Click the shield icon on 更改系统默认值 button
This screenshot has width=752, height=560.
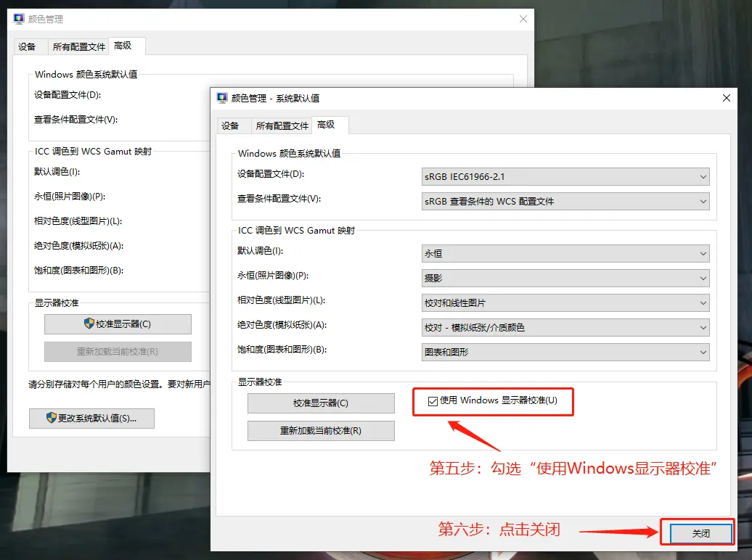[x=52, y=418]
